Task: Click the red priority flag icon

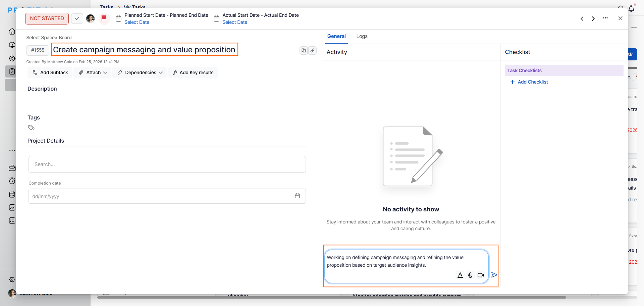Action: [x=104, y=18]
